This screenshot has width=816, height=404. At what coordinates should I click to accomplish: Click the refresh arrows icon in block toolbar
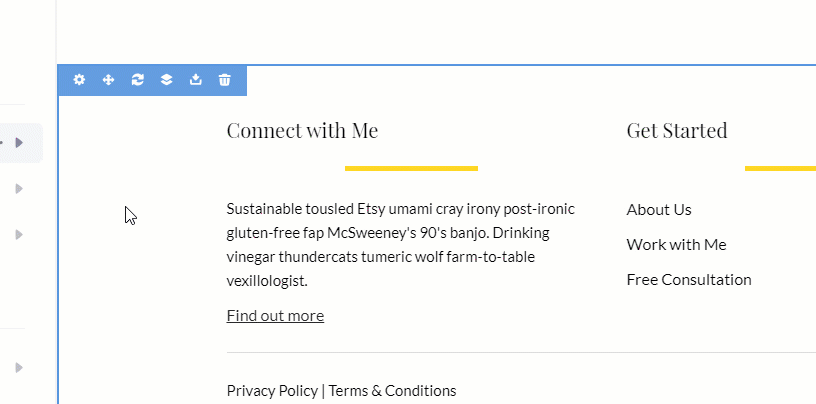pyautogui.click(x=137, y=80)
